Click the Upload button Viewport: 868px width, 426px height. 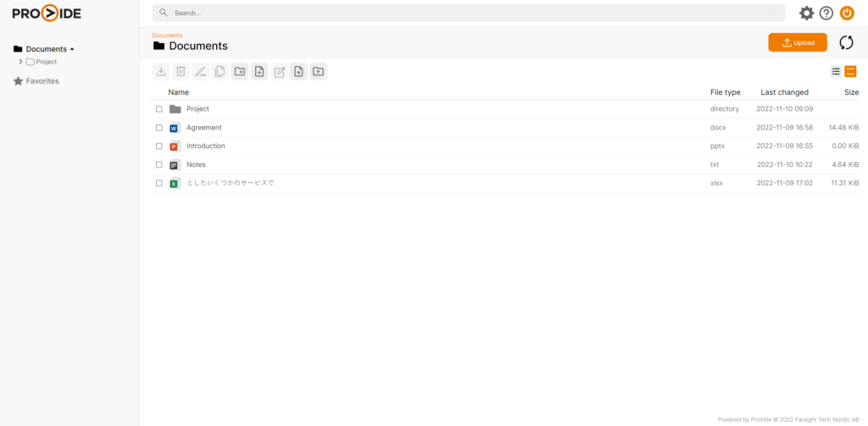[798, 42]
